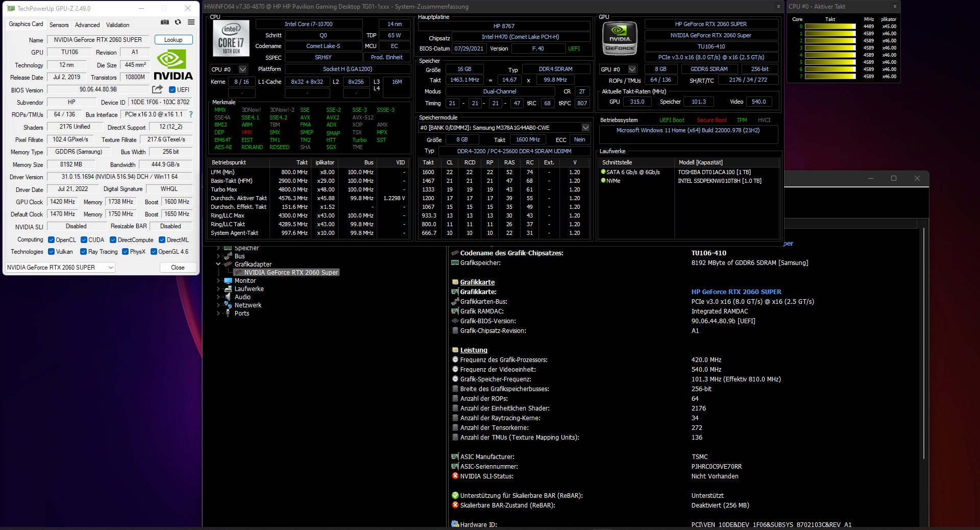Select the Monitor tree node icon
Screen dimensions: 980x530
coord(228,280)
